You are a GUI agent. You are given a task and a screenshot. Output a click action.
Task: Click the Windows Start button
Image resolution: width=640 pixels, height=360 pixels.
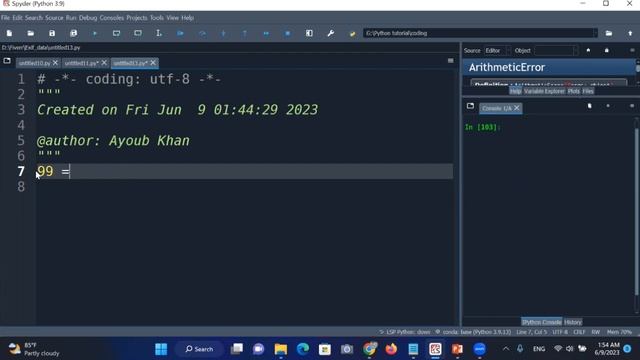(161, 349)
